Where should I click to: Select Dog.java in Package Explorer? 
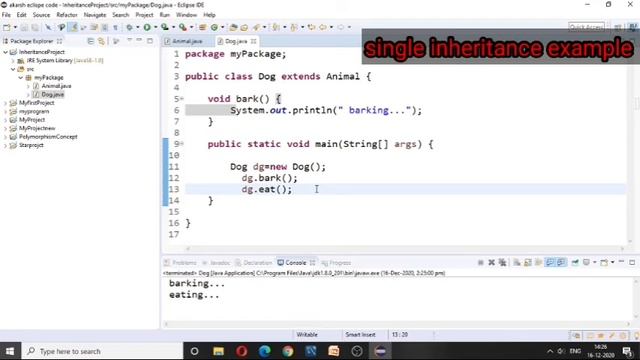[x=48, y=94]
